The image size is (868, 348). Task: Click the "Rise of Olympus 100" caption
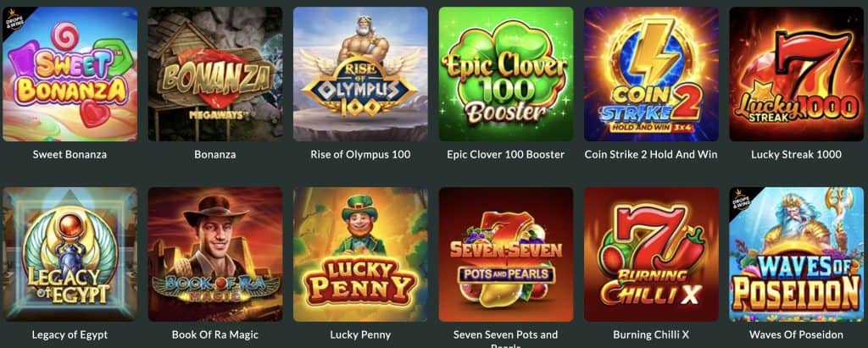point(360,154)
